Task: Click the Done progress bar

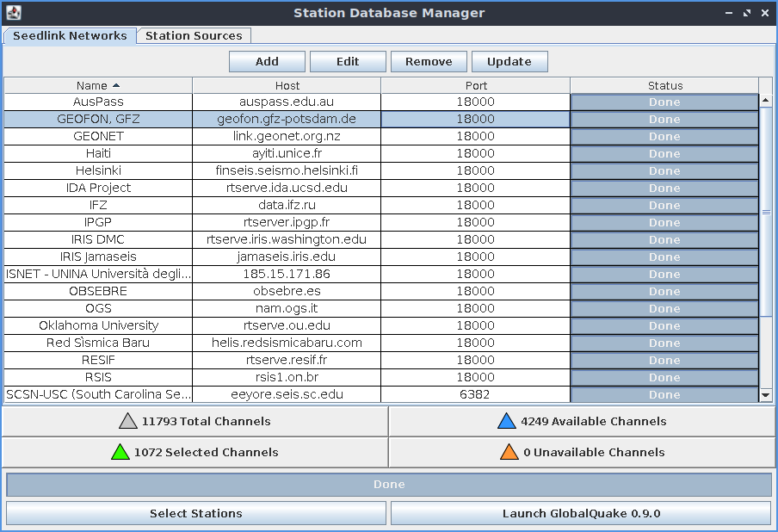Action: coord(389,484)
